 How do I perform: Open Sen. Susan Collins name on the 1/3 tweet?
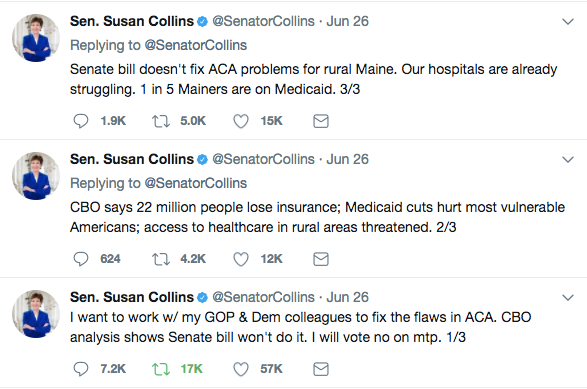point(132,297)
